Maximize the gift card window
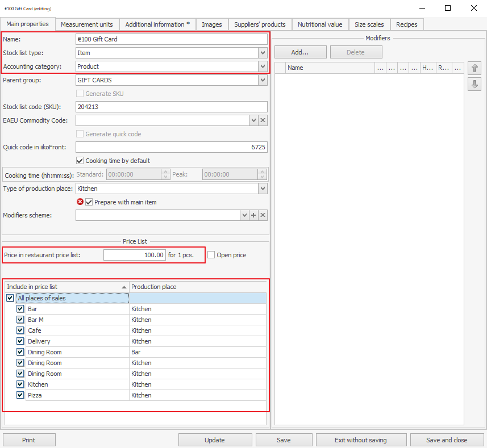This screenshot has width=487, height=448. click(x=448, y=8)
